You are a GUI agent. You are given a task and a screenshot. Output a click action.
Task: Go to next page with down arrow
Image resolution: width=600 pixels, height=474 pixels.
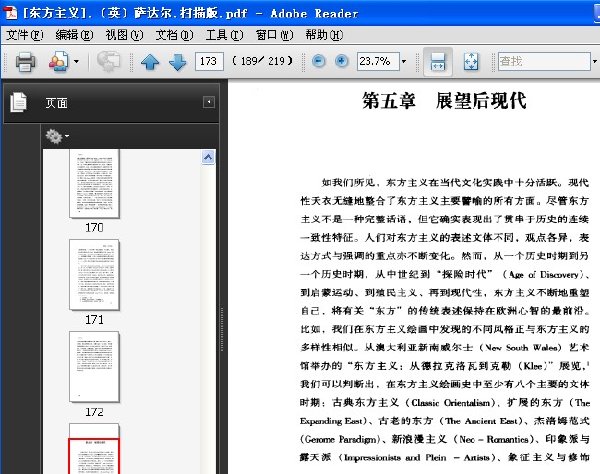(178, 62)
